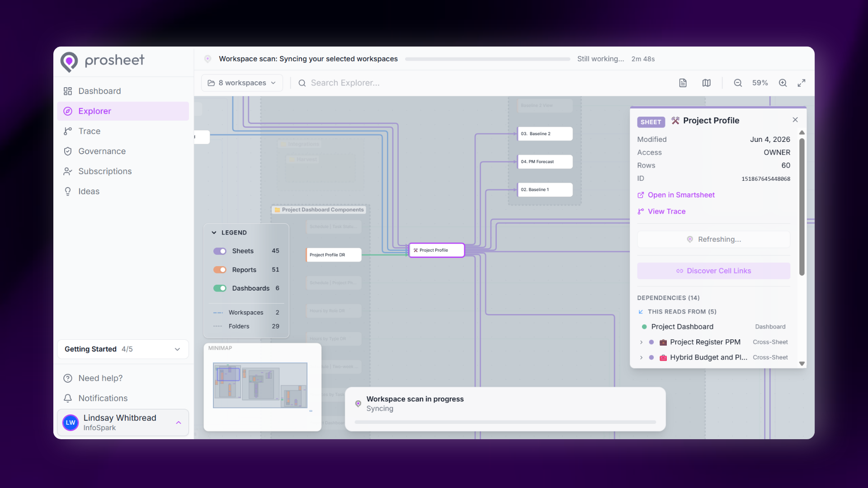Click the document view icon in toolbar
This screenshot has height=488, width=868.
tap(683, 83)
